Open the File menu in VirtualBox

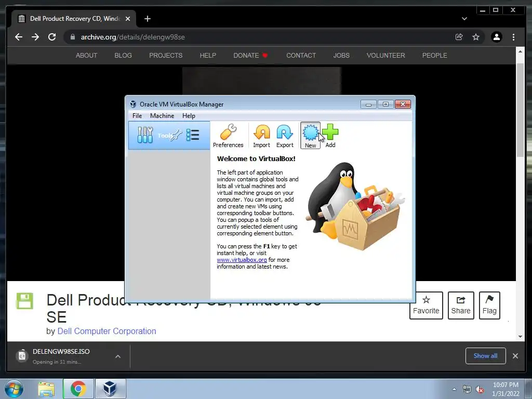pyautogui.click(x=137, y=116)
